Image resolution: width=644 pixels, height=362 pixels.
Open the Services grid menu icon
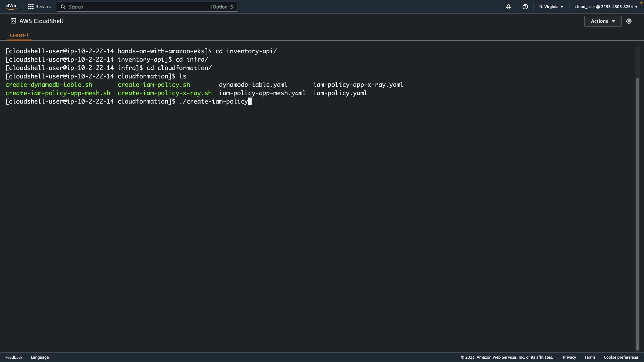31,7
